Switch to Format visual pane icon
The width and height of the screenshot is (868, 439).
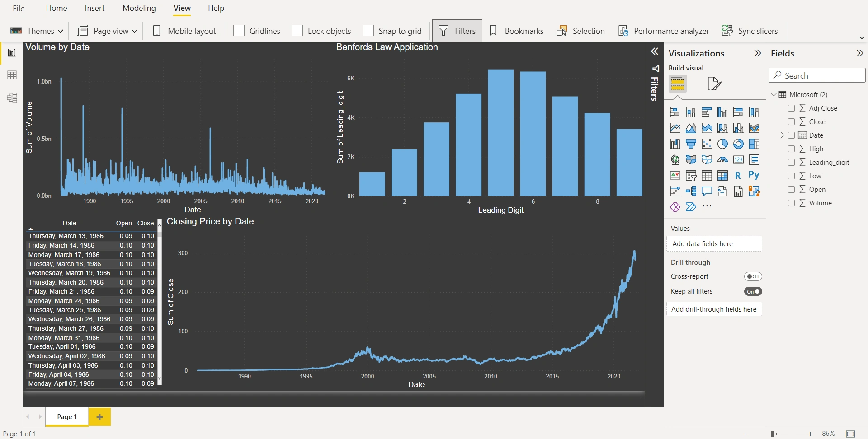click(x=714, y=84)
